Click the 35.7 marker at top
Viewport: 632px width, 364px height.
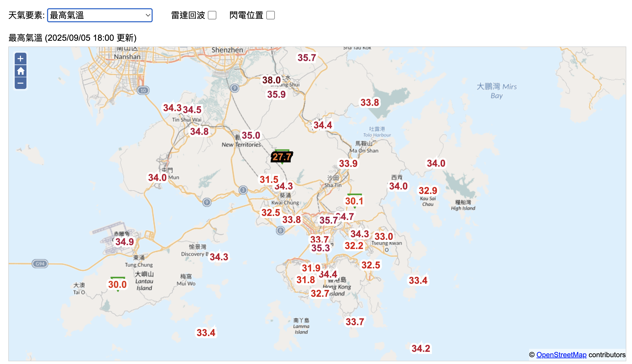[x=307, y=58]
